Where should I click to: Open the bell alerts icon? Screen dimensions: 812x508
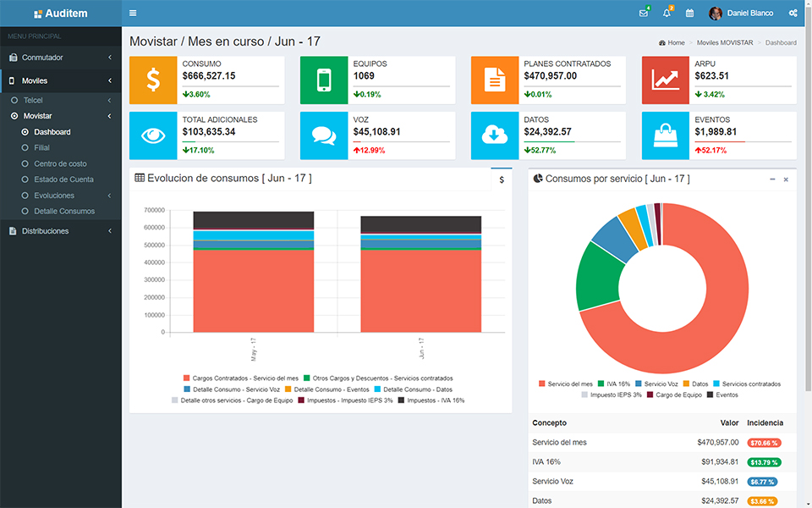click(667, 13)
